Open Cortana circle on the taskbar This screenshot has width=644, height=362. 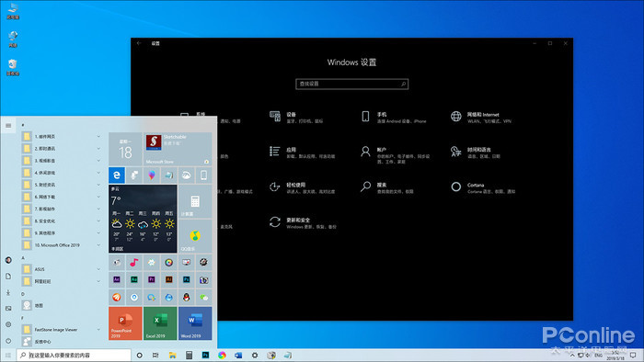coord(139,355)
